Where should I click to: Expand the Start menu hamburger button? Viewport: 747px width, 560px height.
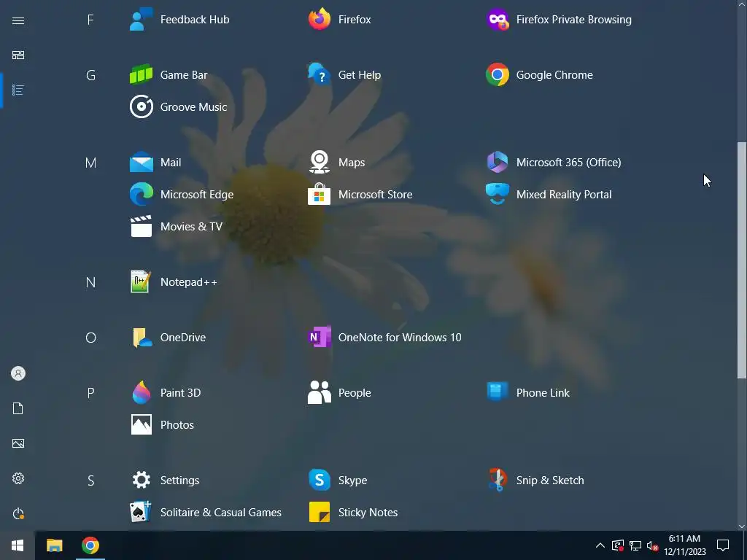pos(18,20)
